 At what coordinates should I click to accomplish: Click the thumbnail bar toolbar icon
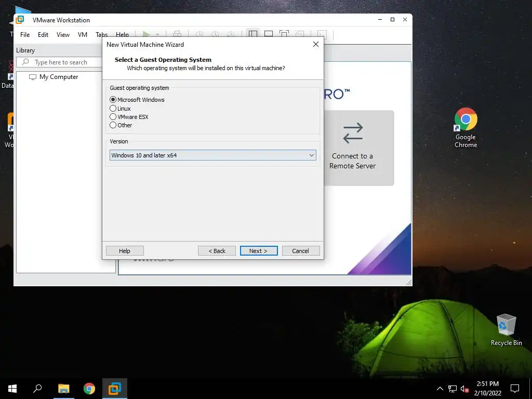pyautogui.click(x=269, y=34)
